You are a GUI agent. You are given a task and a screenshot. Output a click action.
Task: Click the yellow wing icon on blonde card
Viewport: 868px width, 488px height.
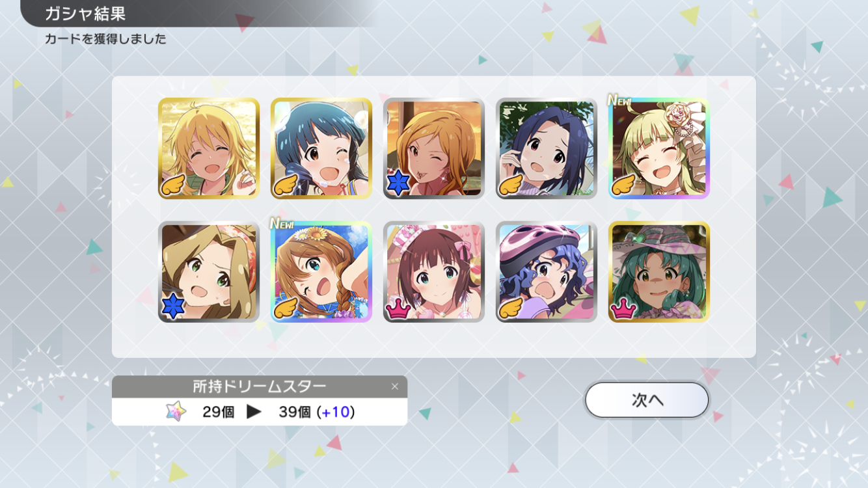pos(174,185)
